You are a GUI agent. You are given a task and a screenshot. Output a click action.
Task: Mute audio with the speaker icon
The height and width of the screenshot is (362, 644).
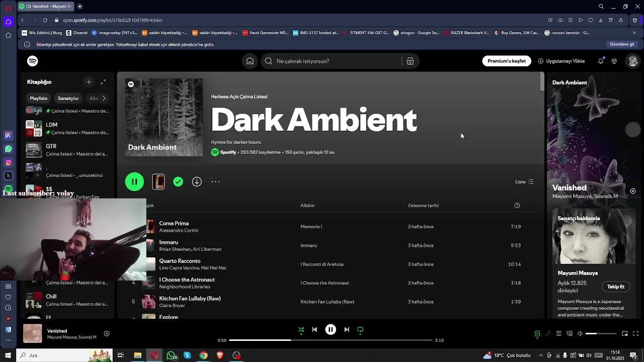click(x=580, y=333)
